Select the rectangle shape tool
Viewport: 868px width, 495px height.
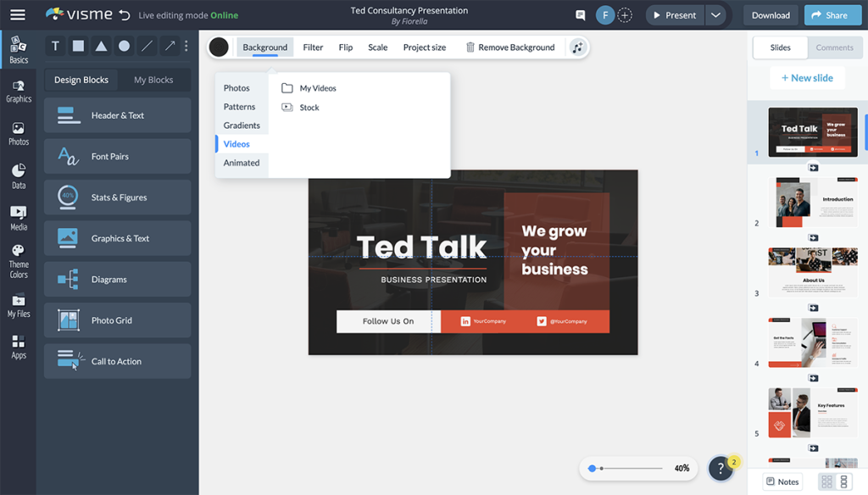(x=77, y=46)
